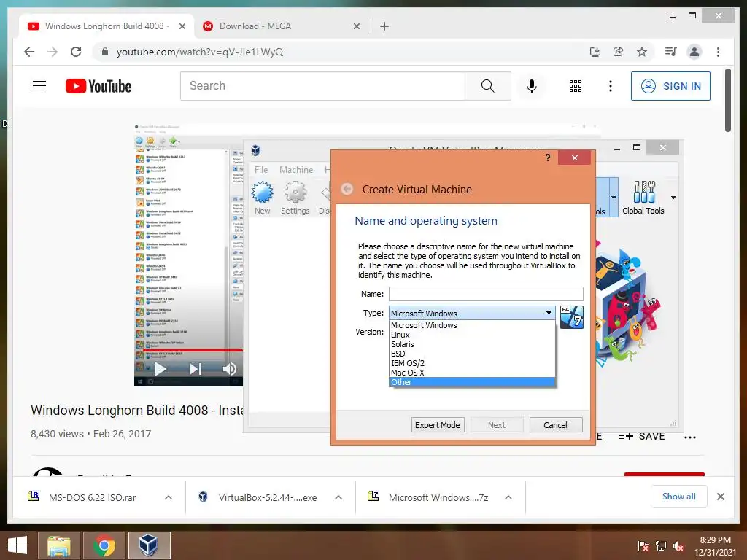Image resolution: width=747 pixels, height=560 pixels.
Task: Click install app icon in address bar
Action: (595, 52)
